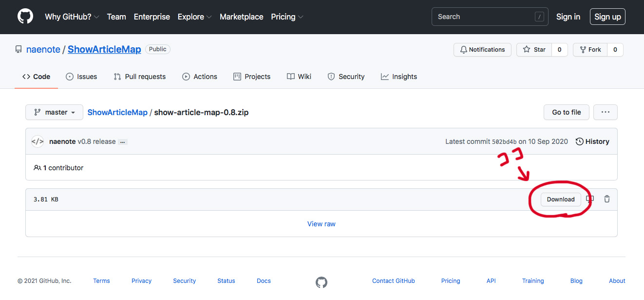The width and height of the screenshot is (644, 300).
Task: Switch to the Issues tab
Action: [81, 77]
